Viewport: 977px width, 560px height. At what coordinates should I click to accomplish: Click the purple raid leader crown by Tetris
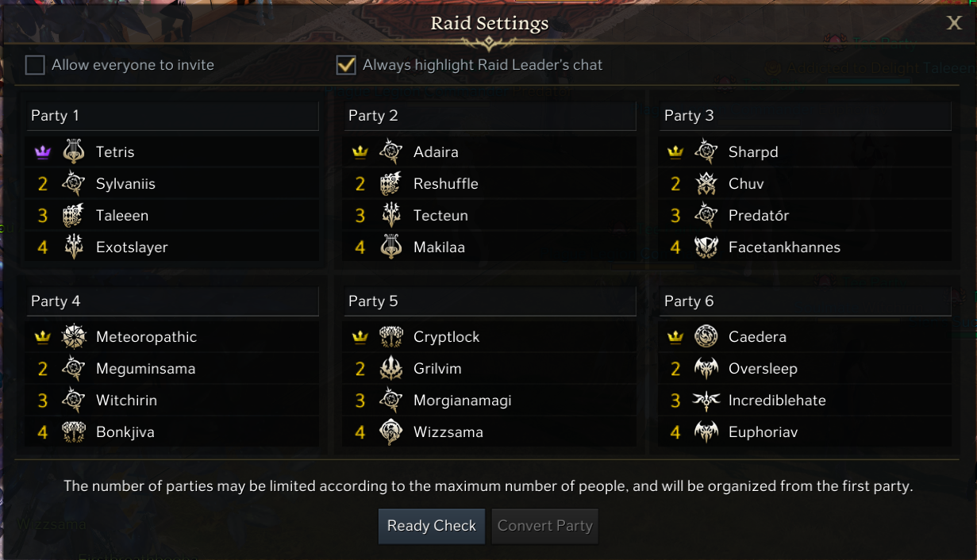tap(43, 152)
